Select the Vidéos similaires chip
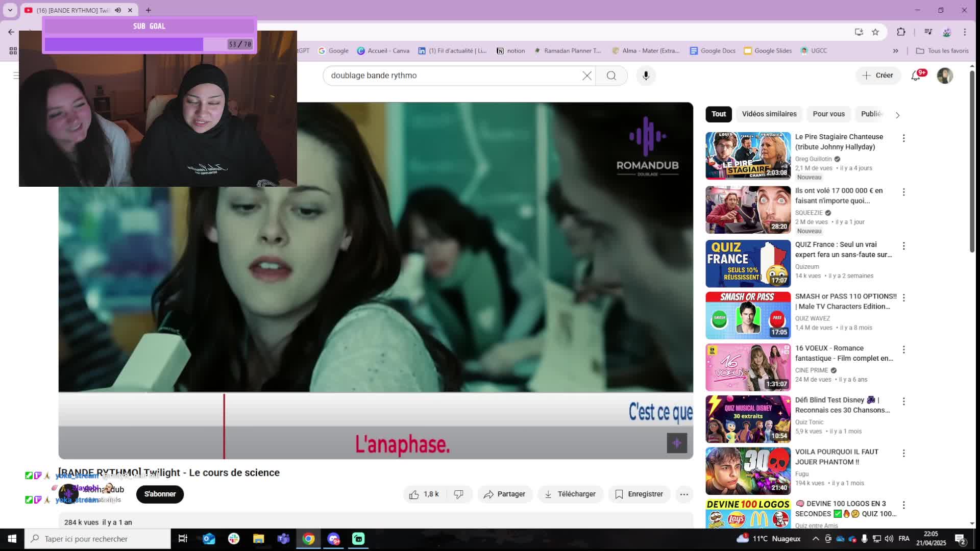 click(769, 114)
